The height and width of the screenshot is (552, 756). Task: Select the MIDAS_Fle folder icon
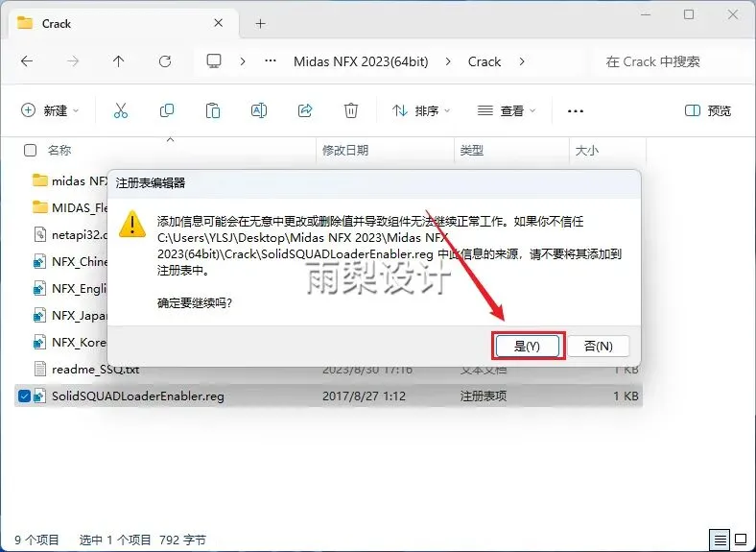click(40, 207)
